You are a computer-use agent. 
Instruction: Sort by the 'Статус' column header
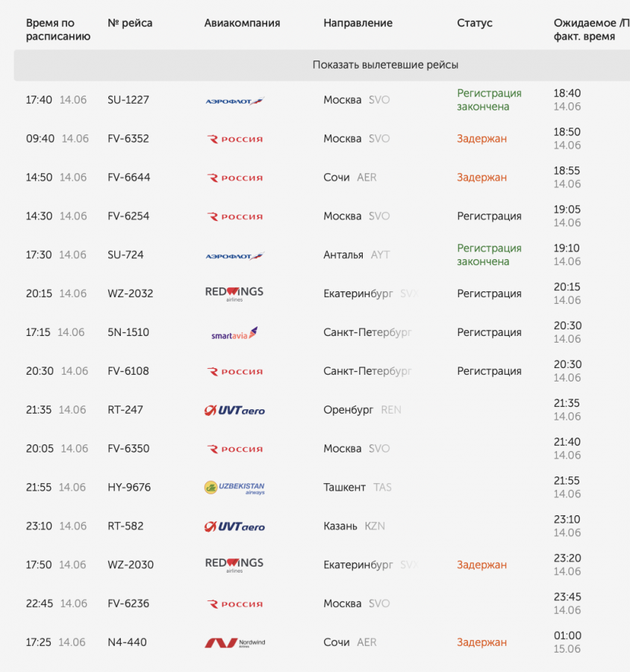(x=475, y=22)
